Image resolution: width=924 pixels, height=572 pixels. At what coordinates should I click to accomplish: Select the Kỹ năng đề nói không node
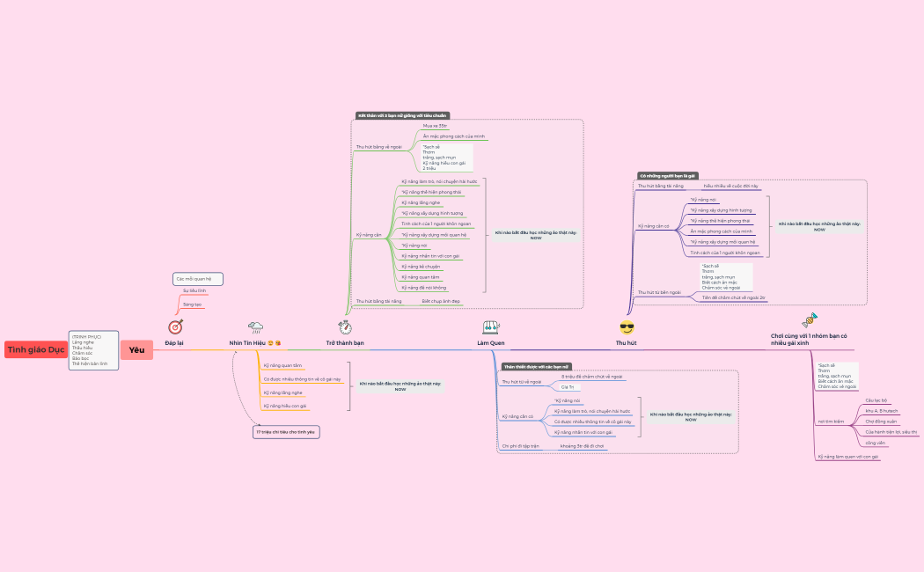coord(423,288)
